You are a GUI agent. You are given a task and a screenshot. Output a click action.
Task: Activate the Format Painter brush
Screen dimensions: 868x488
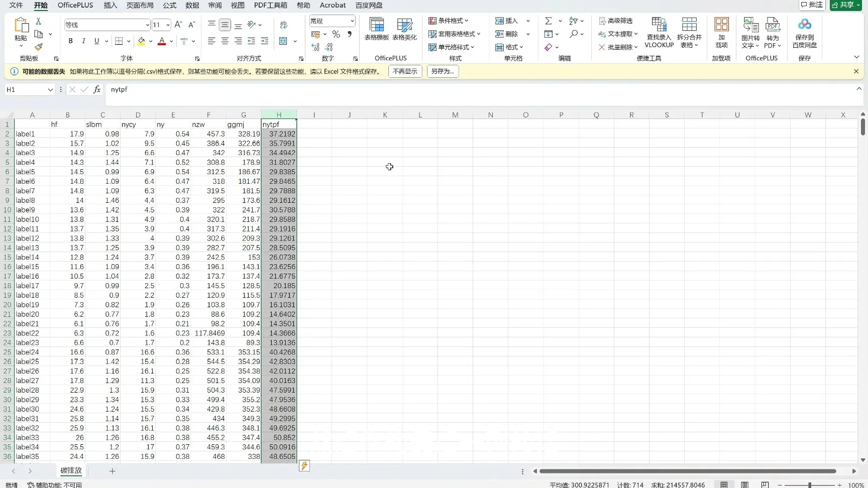point(39,47)
